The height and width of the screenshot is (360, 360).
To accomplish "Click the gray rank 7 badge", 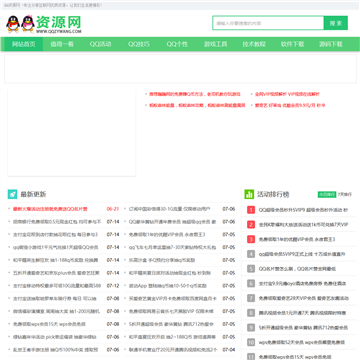I will click(251, 298).
